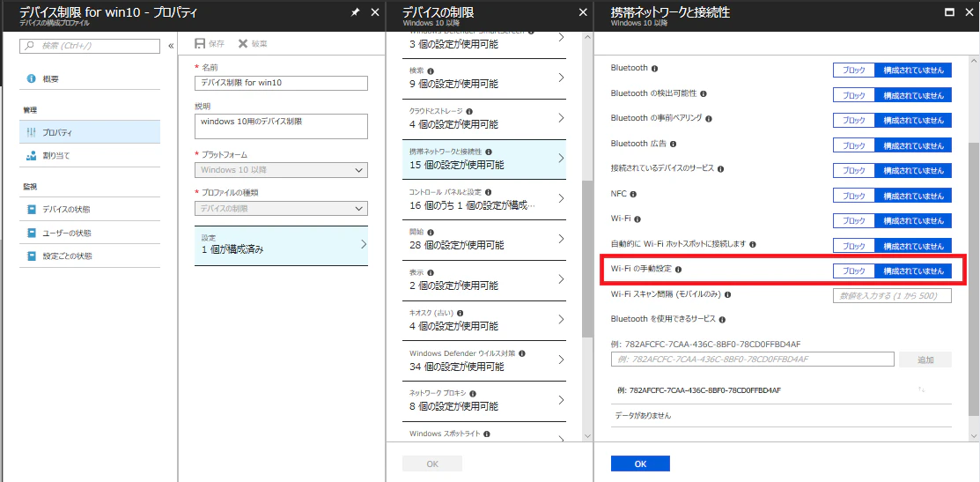Click the Wi-Fi スキャン間隔 number field

point(893,296)
